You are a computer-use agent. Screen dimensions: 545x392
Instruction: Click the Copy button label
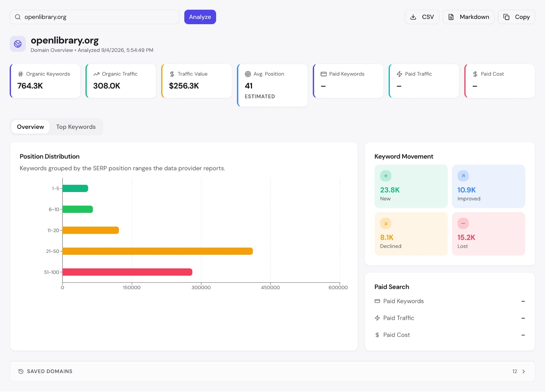pos(522,17)
